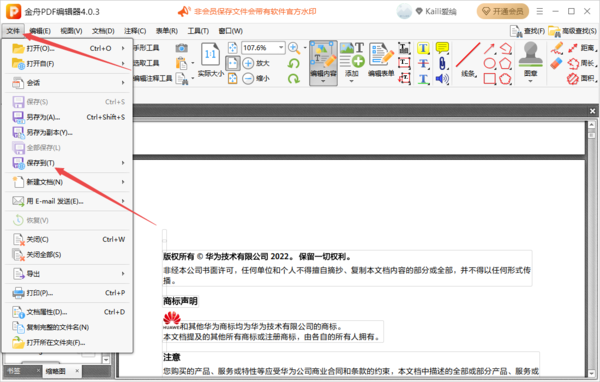
Task: Choose Close All (关闭全部) menu entry
Action: pos(68,255)
